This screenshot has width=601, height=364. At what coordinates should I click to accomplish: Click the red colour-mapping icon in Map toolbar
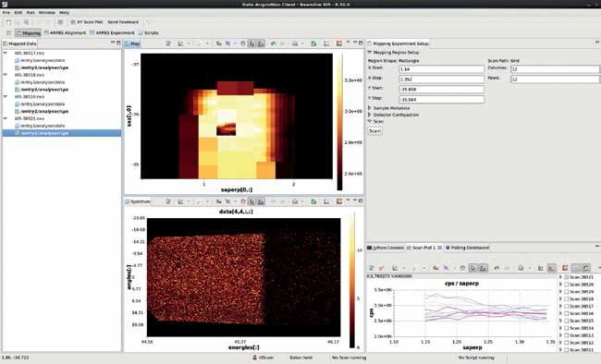pos(338,43)
